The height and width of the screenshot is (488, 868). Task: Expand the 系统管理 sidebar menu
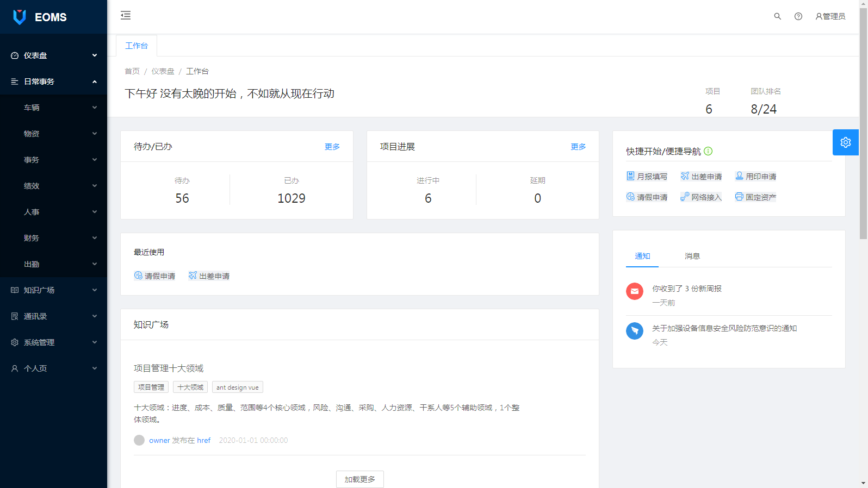53,342
